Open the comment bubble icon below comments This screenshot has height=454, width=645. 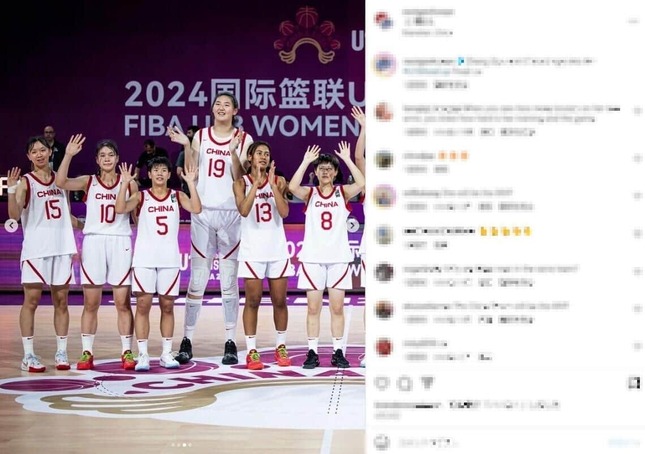tap(405, 384)
